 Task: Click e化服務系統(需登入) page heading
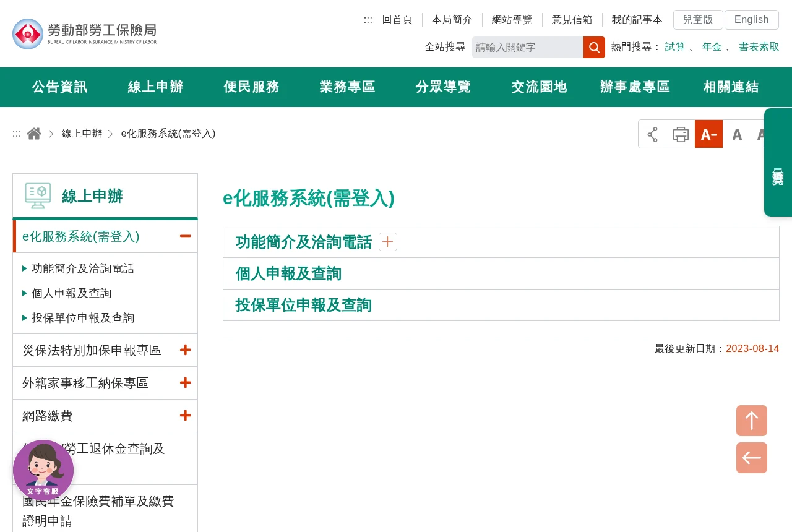pos(309,198)
